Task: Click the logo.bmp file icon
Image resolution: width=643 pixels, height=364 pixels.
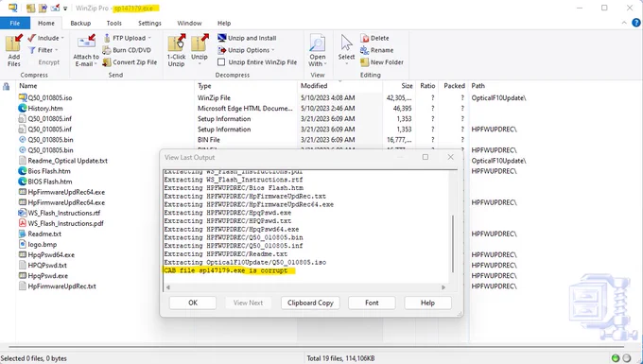Action: (x=23, y=244)
